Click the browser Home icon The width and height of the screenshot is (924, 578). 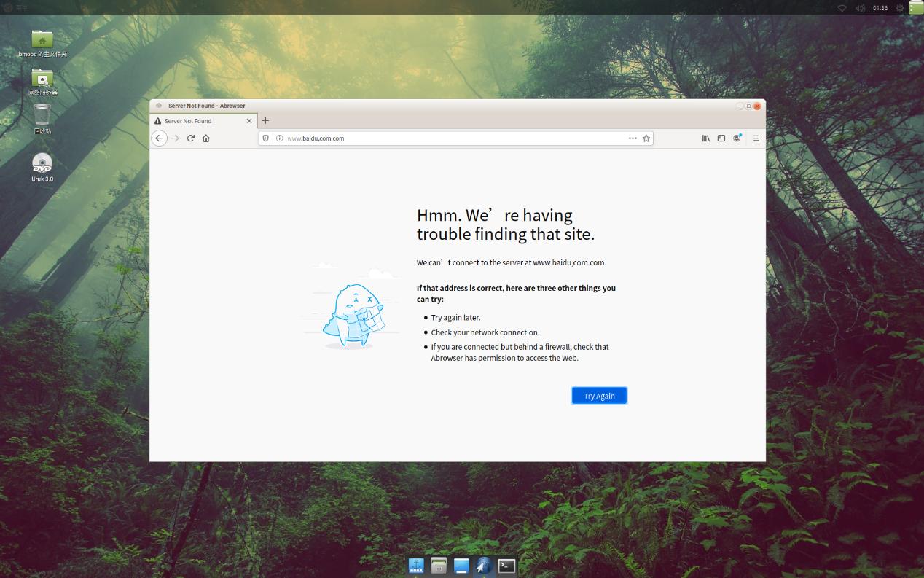[206, 138]
